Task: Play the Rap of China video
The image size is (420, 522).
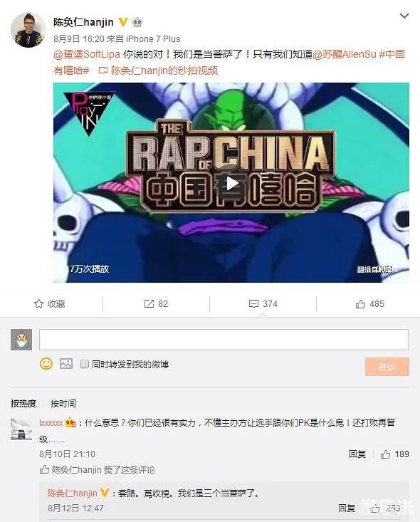Action: click(x=232, y=184)
